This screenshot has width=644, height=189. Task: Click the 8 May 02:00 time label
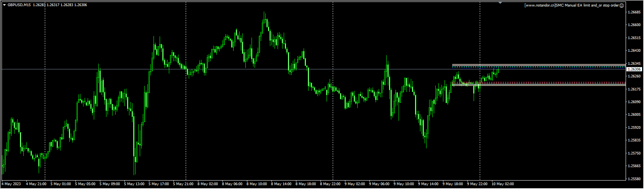point(208,184)
